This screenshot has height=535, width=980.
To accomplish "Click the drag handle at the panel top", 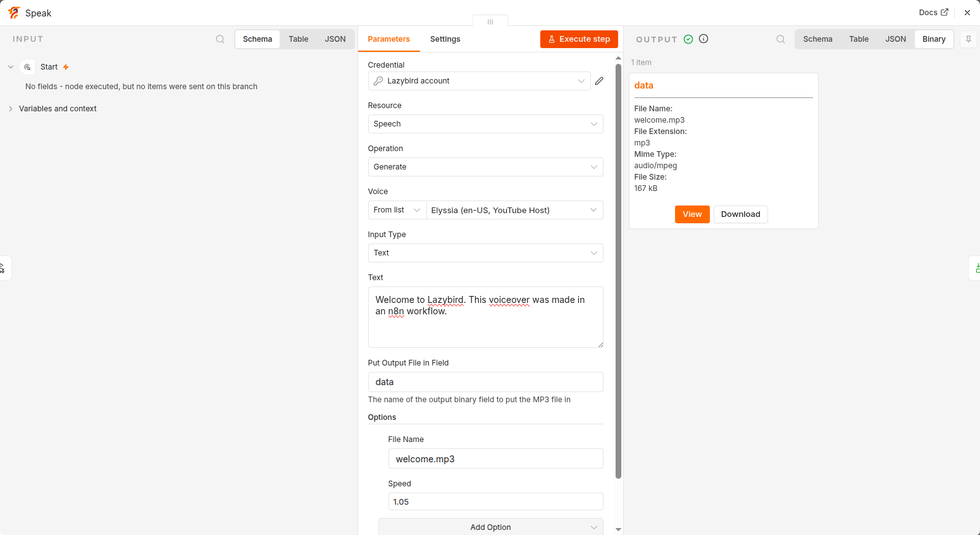I will click(490, 22).
